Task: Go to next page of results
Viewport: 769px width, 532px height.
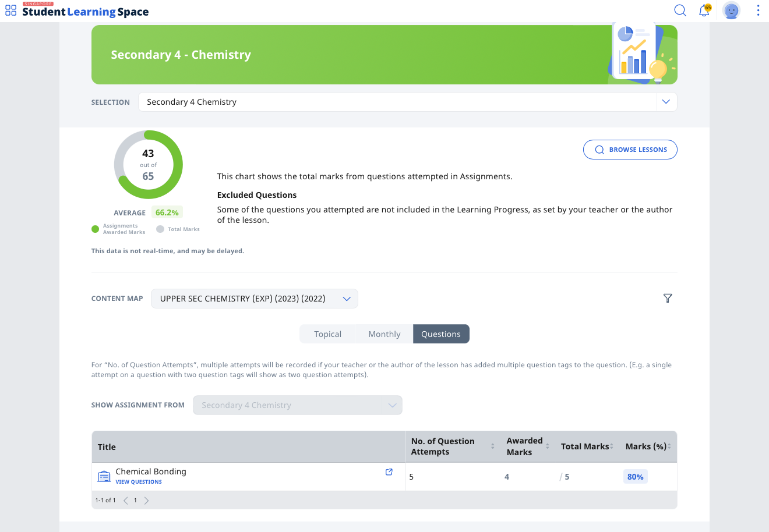Action: click(146, 501)
